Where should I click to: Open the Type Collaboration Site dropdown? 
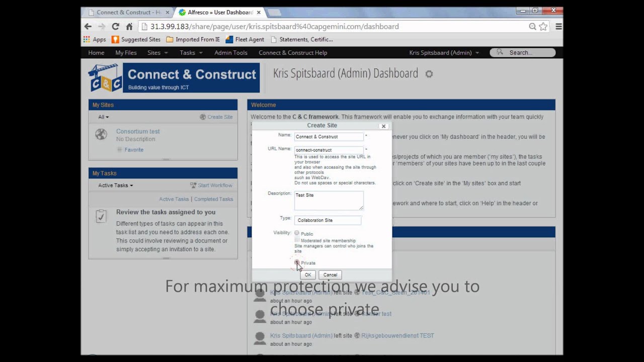[328, 220]
